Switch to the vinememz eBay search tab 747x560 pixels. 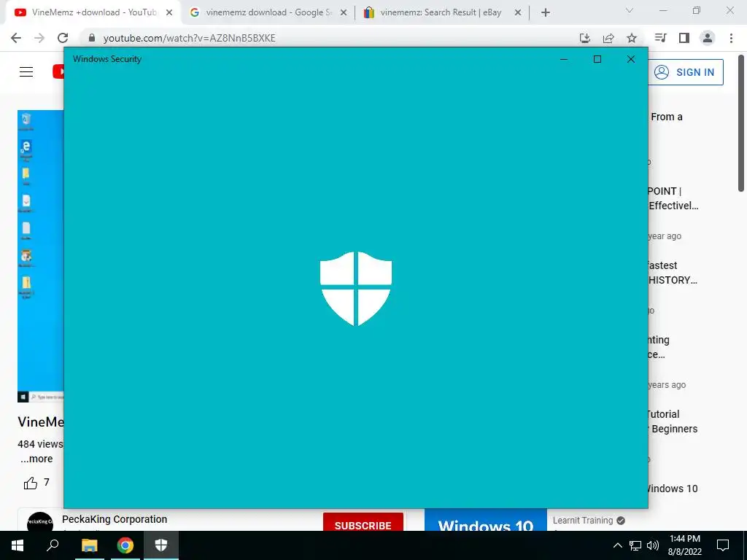tap(441, 12)
